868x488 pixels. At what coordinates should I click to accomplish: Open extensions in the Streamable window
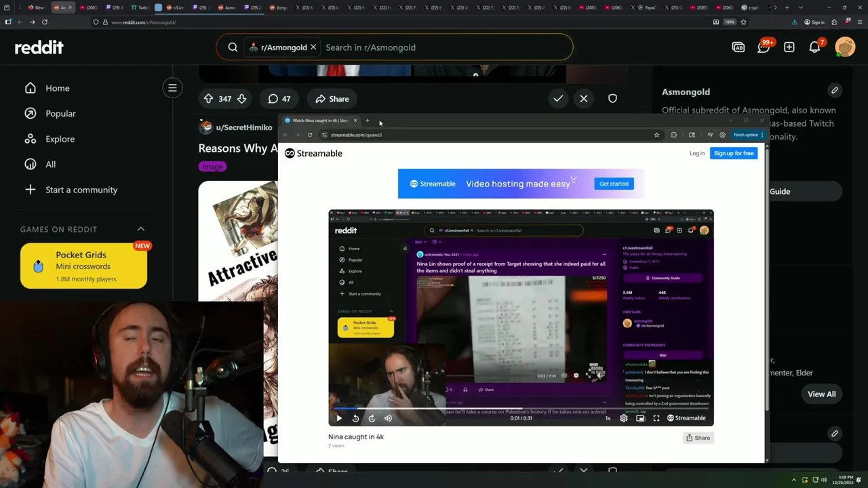coord(673,135)
